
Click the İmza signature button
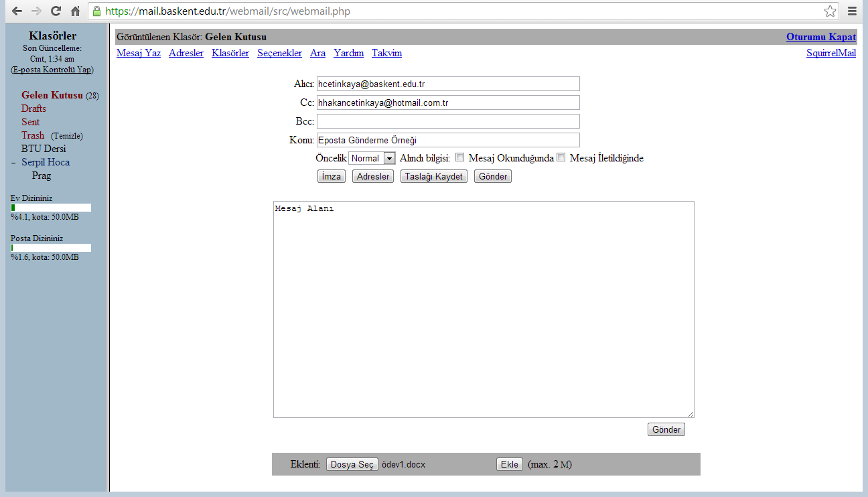(x=331, y=177)
